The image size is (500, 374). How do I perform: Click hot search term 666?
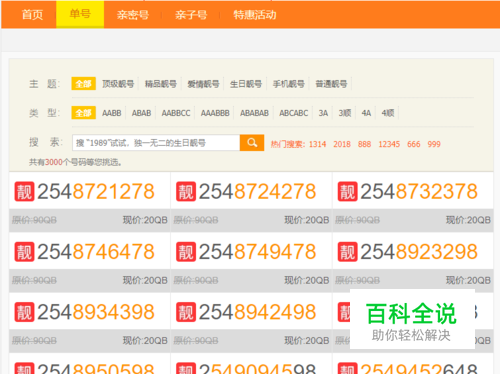414,144
